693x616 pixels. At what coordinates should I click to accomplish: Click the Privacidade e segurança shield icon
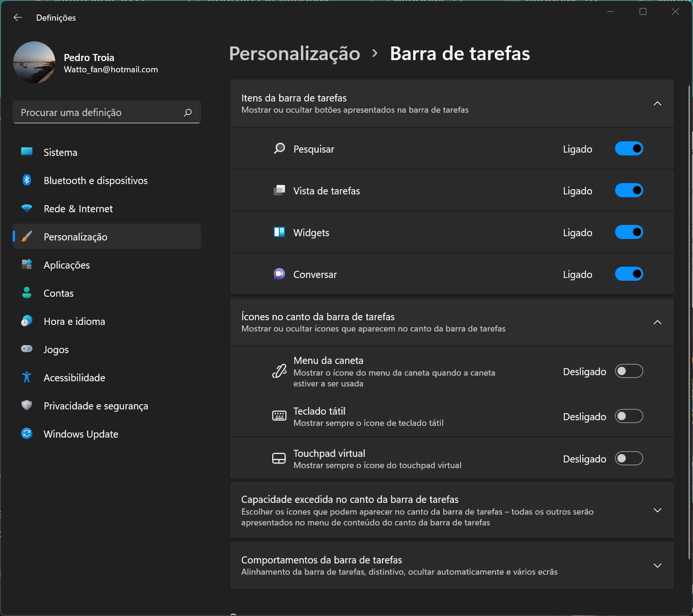coord(27,405)
